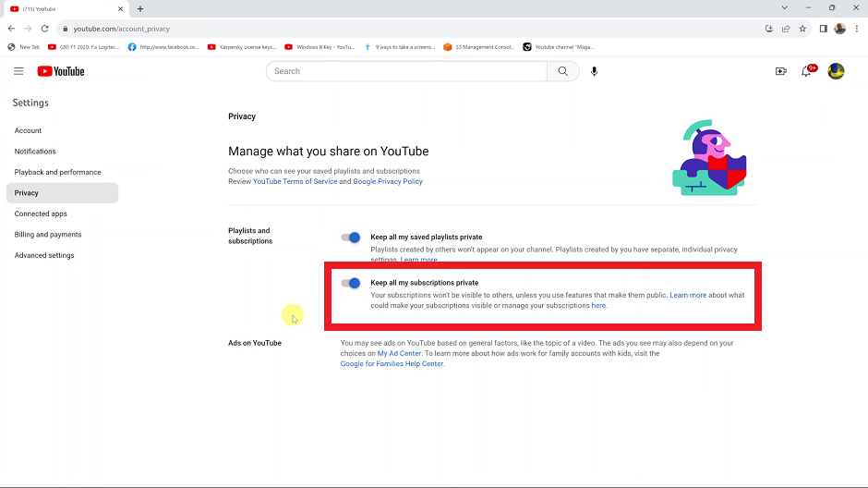
Task: Open the account avatar menu
Action: click(836, 71)
